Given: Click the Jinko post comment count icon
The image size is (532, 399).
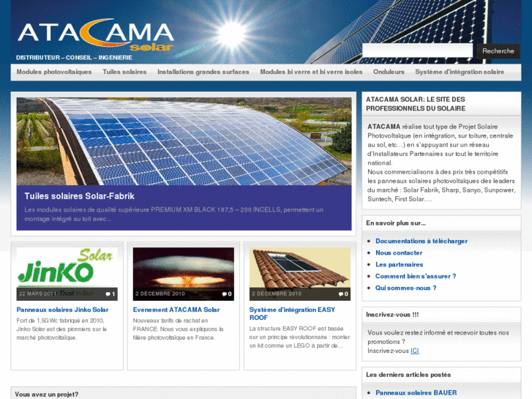Looking at the screenshot, I should [x=110, y=294].
